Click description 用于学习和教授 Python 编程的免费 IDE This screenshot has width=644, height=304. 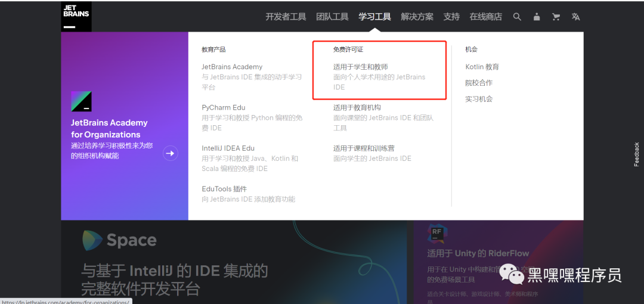[252, 123]
